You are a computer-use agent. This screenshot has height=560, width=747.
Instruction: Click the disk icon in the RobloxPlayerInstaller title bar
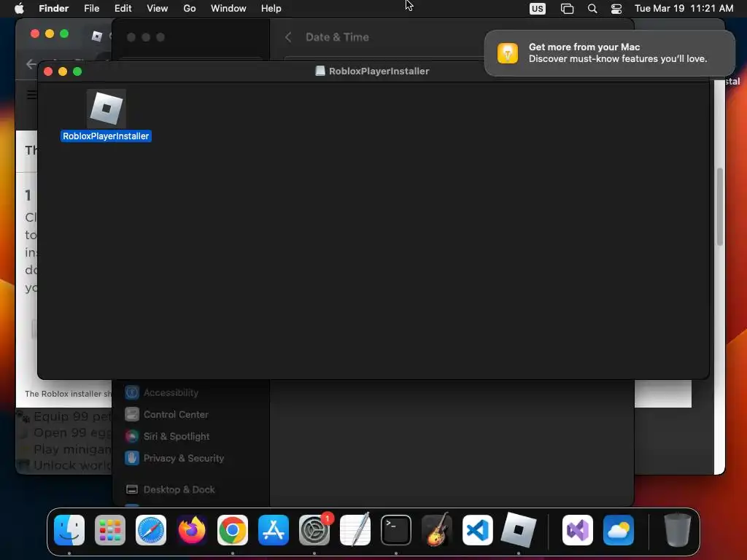point(320,71)
